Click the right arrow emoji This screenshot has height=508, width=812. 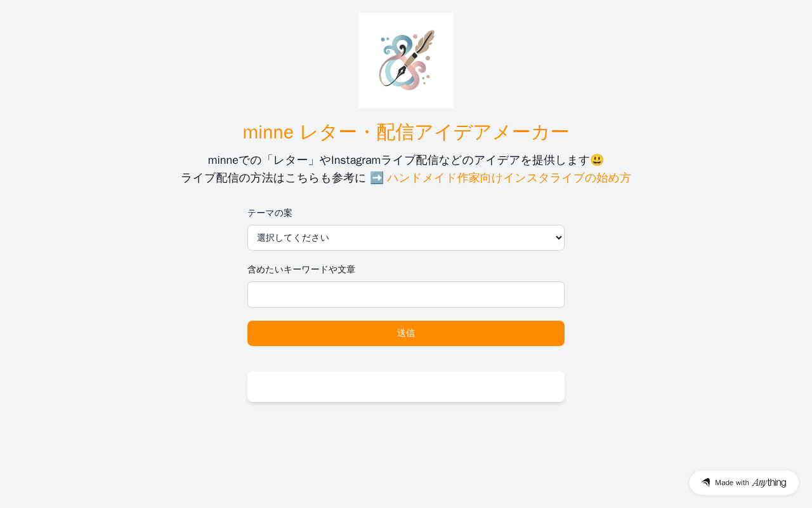click(x=377, y=178)
